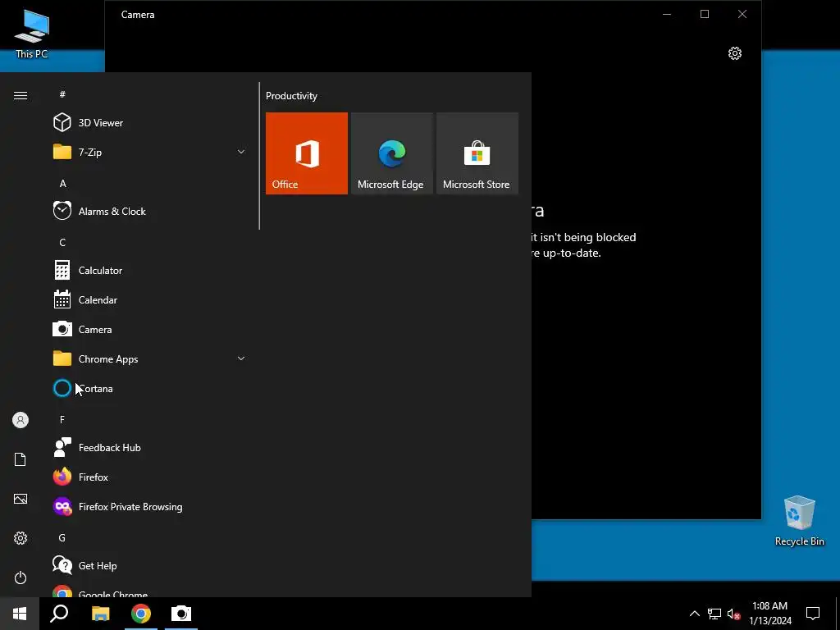Click the Show desktop strip

(x=838, y=614)
